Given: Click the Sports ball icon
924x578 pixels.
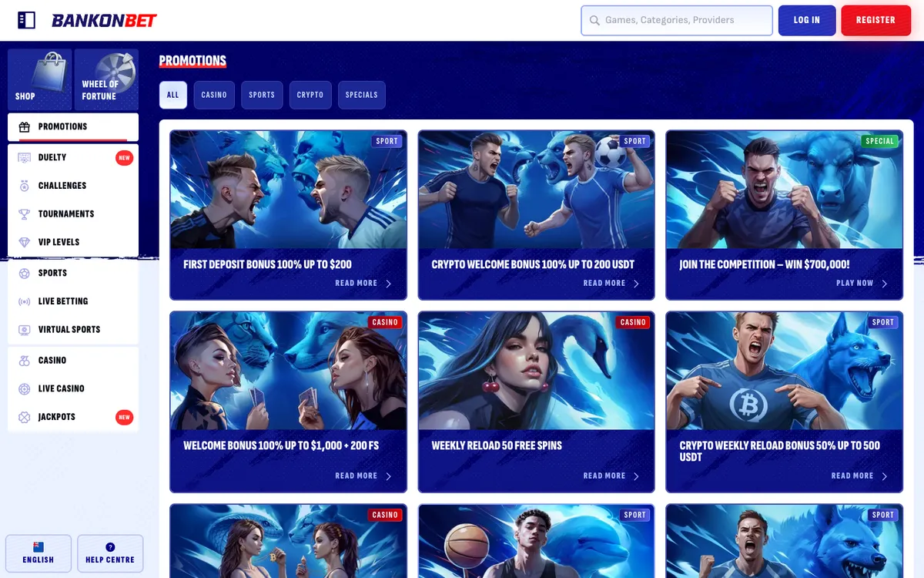Looking at the screenshot, I should pos(25,274).
